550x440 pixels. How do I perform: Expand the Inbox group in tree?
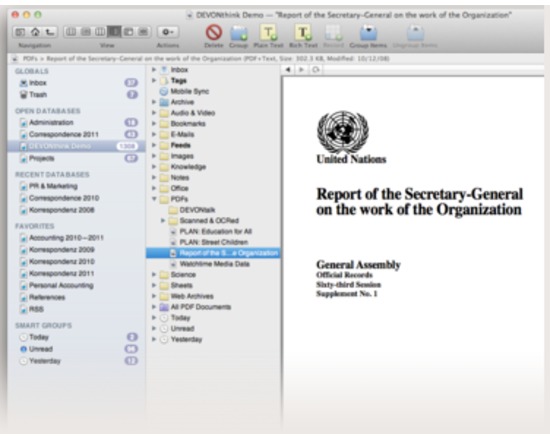[154, 70]
